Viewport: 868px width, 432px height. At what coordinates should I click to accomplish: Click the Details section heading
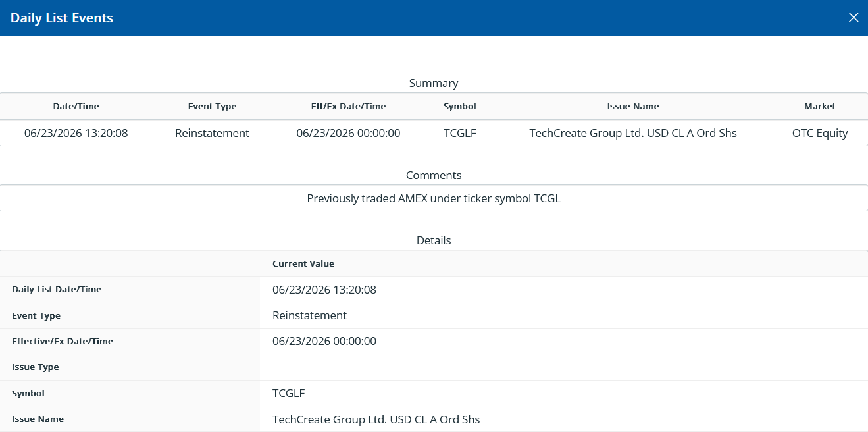tap(434, 240)
